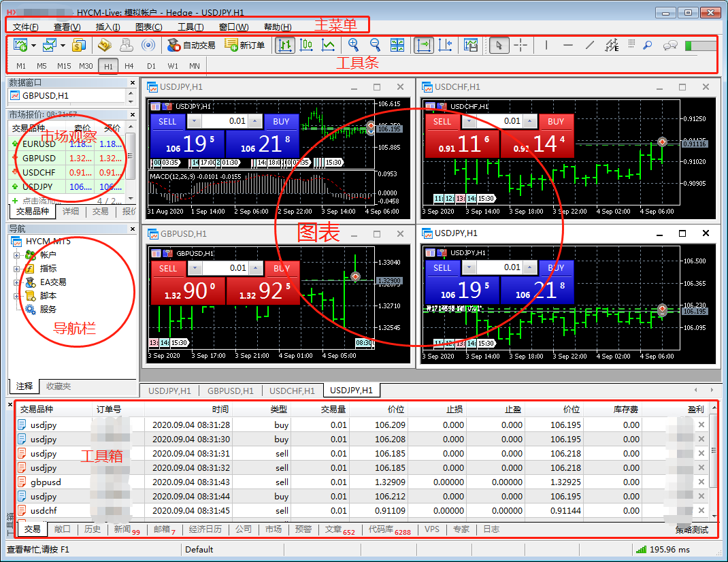The width and height of the screenshot is (728, 562).
Task: Open volume dropdown in GBPUSD chart panel
Action: pos(195,268)
